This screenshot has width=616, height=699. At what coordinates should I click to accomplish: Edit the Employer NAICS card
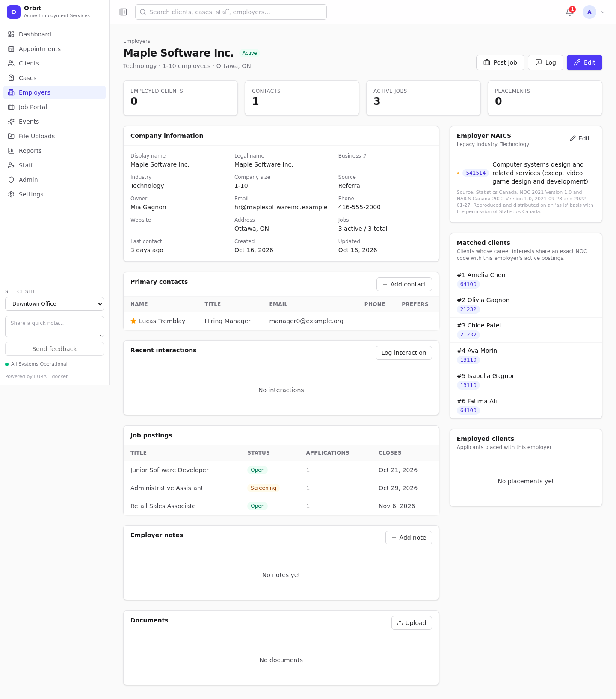(x=580, y=138)
